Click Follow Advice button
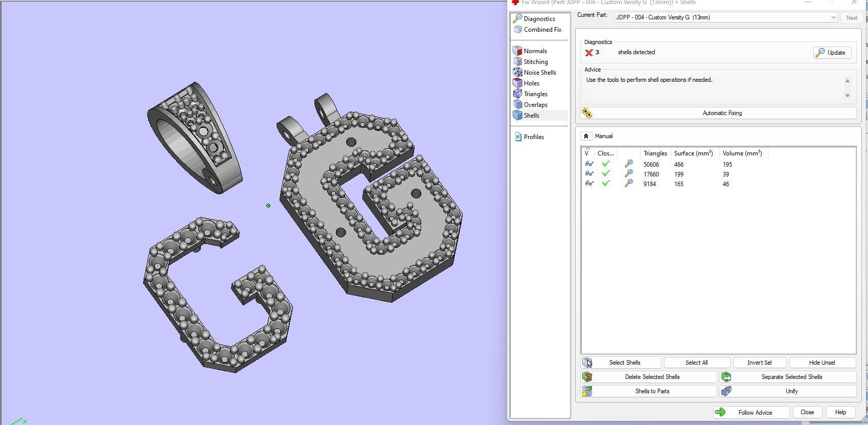This screenshot has width=868, height=425. pos(751,412)
